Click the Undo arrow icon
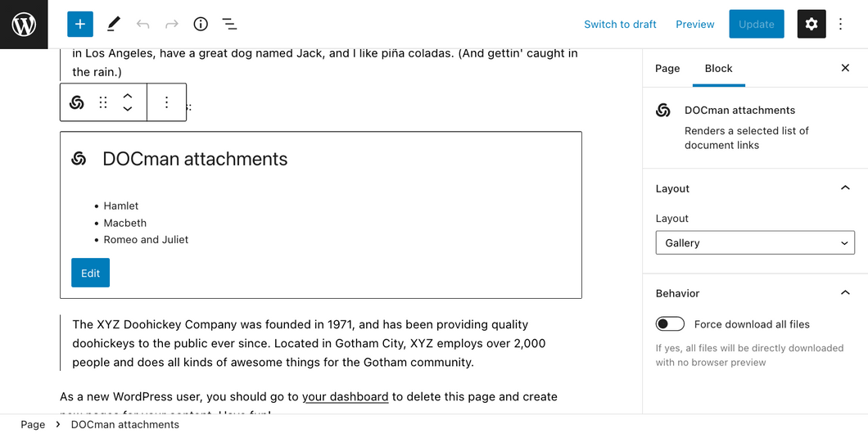Screen dimensions: 868x434 [x=142, y=24]
